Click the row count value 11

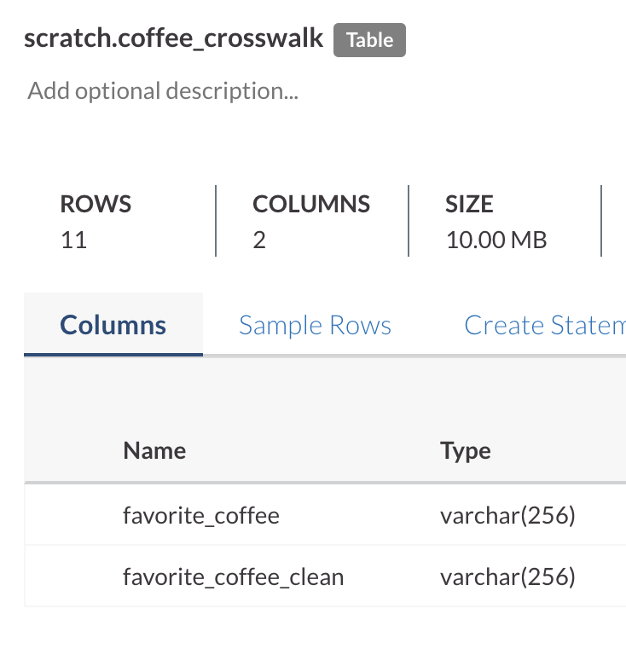tap(74, 240)
